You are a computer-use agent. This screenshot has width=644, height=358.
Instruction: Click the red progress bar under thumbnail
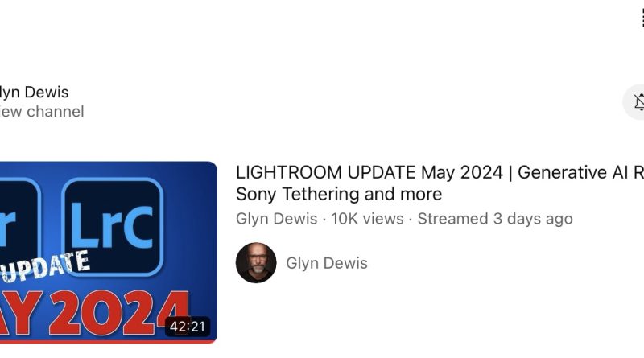point(109,342)
